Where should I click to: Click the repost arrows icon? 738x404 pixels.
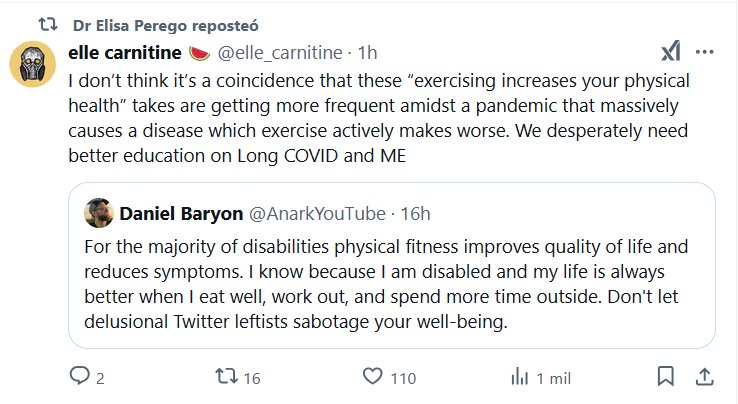point(227,377)
